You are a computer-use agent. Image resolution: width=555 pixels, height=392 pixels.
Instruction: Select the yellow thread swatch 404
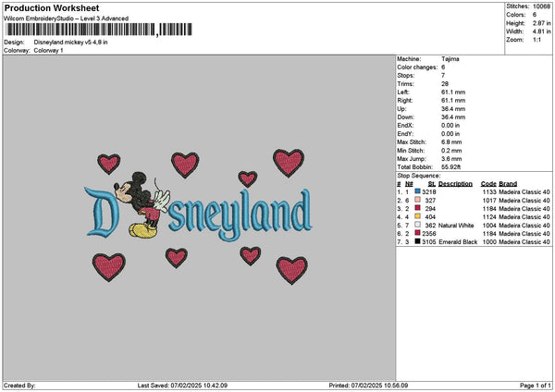click(418, 216)
